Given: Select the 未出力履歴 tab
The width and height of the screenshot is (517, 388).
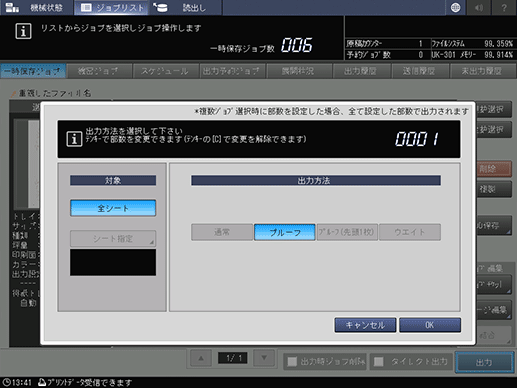Looking at the screenshot, I should point(482,71).
